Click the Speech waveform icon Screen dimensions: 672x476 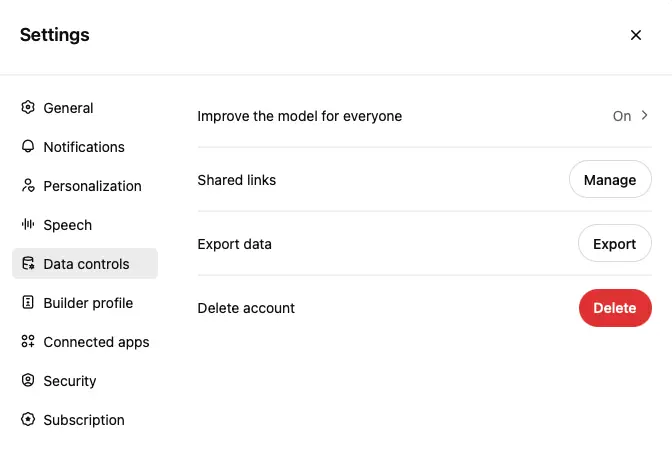click(28, 225)
